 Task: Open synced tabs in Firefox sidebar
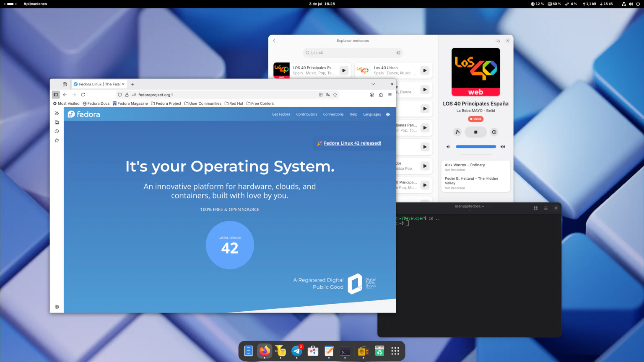point(57,122)
